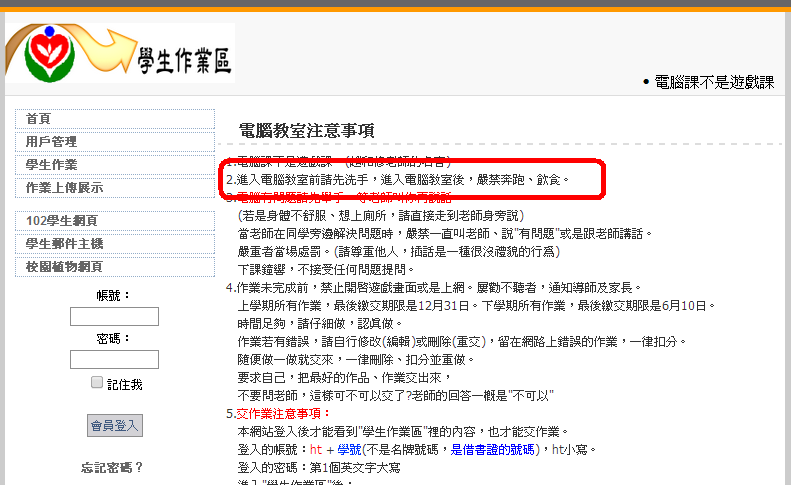Viewport: 791px width, 485px height.
Task: Click the red-boxed rule about washing hands
Action: click(x=400, y=180)
